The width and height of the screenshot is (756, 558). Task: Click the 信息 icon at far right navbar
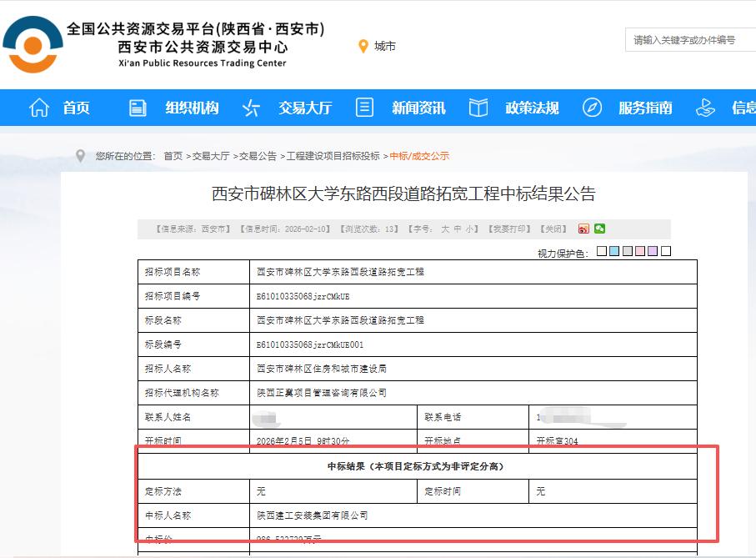tap(704, 108)
